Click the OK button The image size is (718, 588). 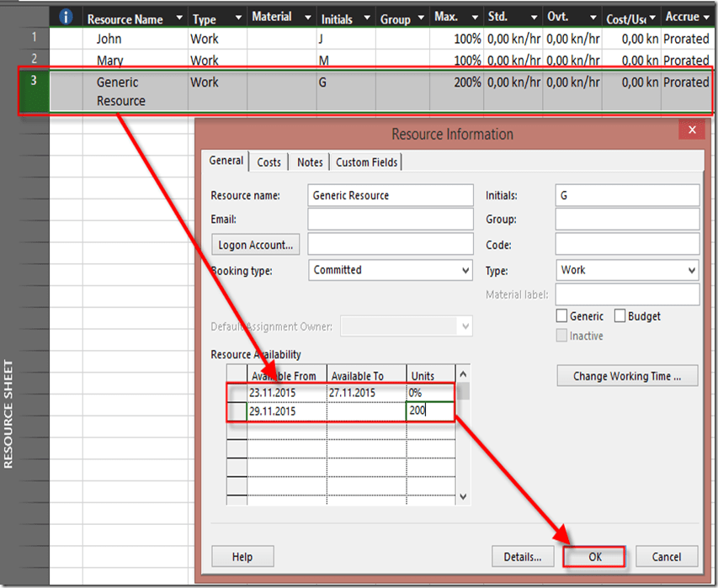[x=595, y=556]
